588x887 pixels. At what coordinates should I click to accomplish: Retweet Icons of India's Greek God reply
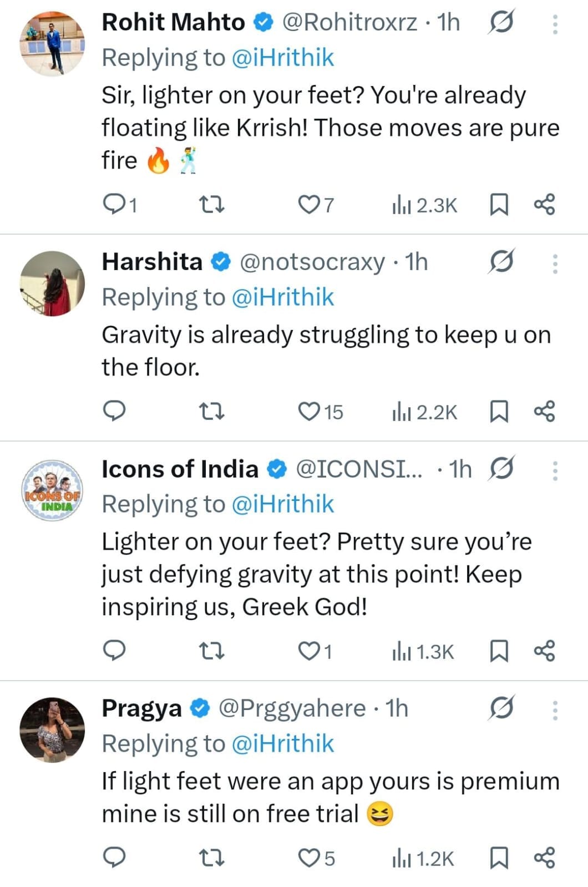click(211, 651)
